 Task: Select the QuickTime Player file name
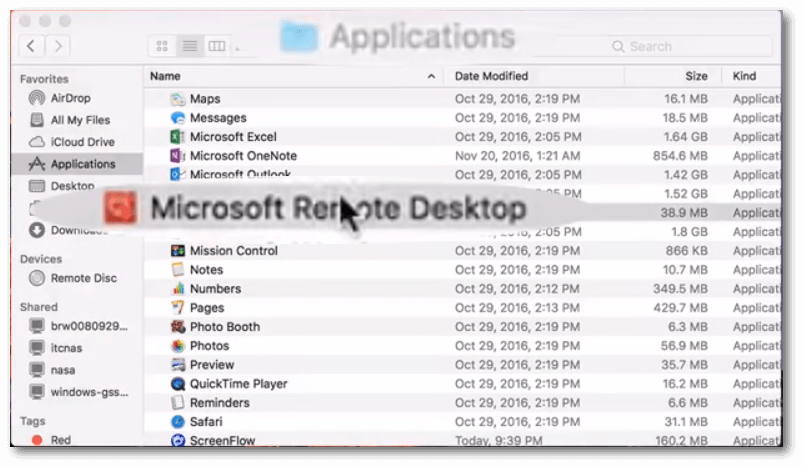click(x=239, y=384)
